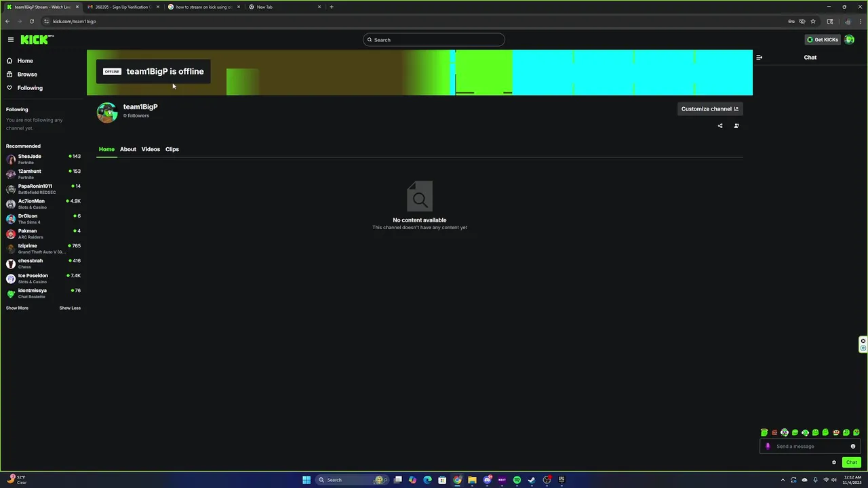
Task: Switch to how to stream on kick tab
Action: (x=203, y=7)
